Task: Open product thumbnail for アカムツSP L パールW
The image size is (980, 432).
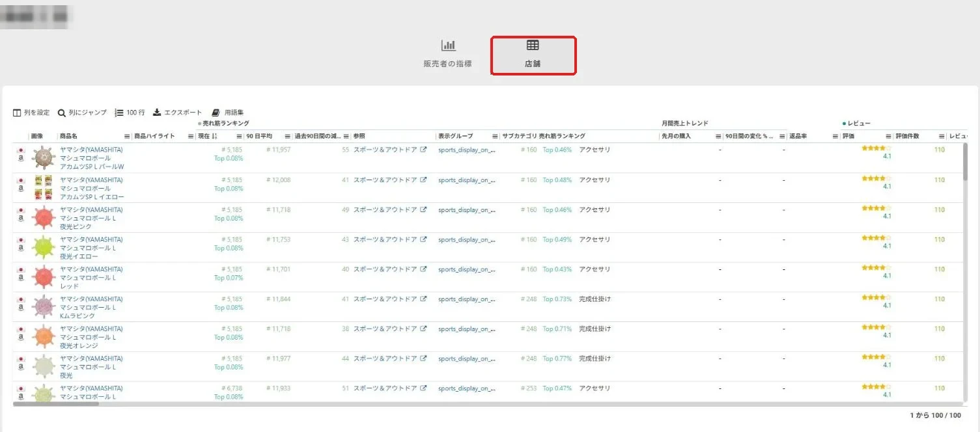Action: pos(43,157)
